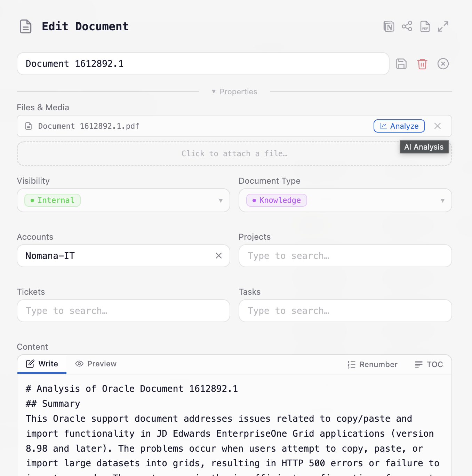Run AI Analysis on the attached PDF
The height and width of the screenshot is (476, 472).
pos(399,126)
